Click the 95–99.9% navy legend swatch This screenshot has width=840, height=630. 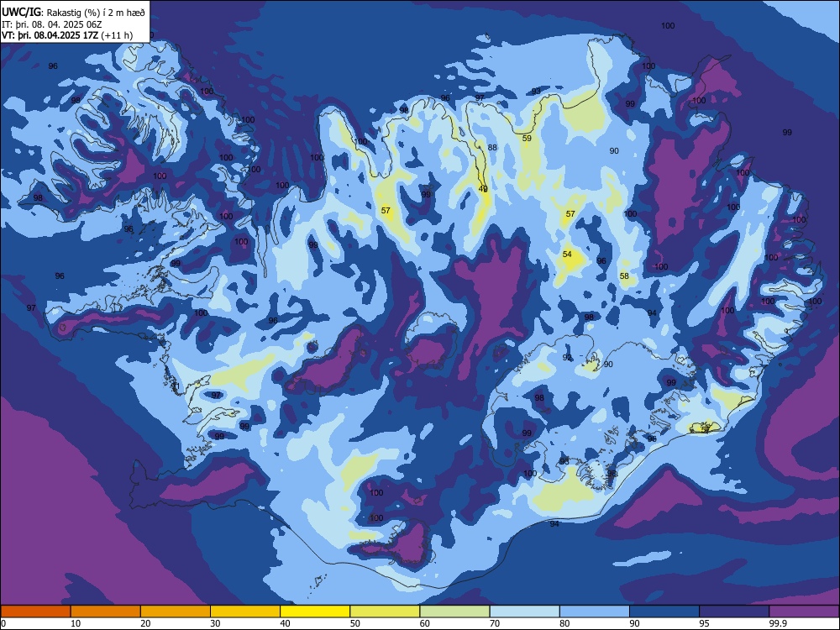[734, 612]
